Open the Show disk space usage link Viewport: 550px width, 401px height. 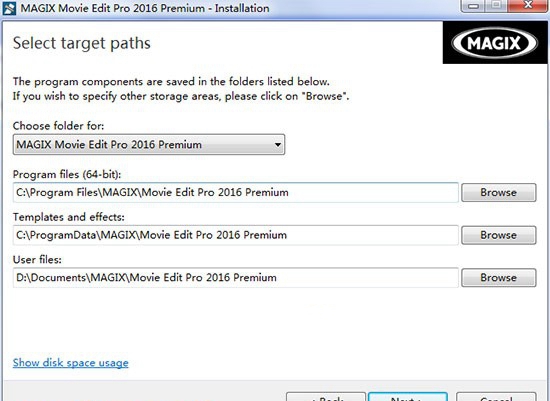(71, 363)
